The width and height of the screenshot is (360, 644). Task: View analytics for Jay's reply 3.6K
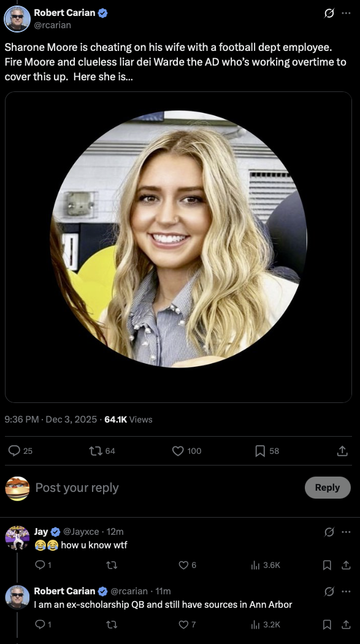point(265,565)
